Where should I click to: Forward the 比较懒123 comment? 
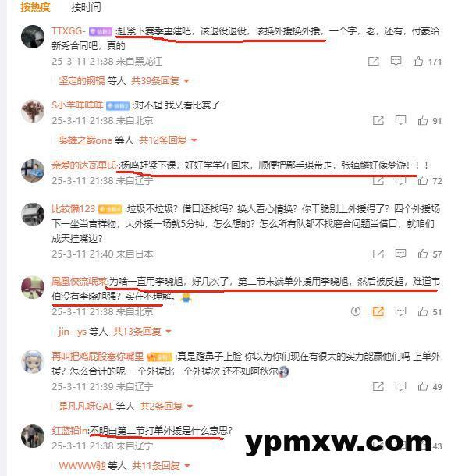[378, 254]
